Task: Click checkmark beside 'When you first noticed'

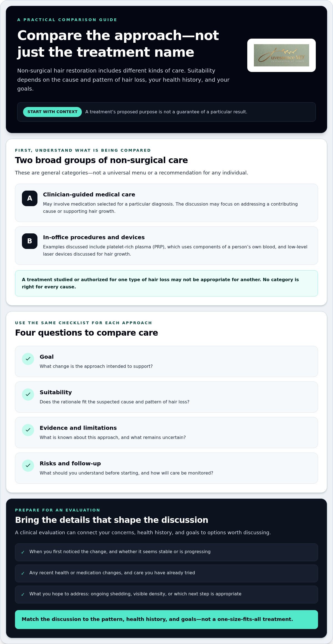Action: pyautogui.click(x=23, y=552)
